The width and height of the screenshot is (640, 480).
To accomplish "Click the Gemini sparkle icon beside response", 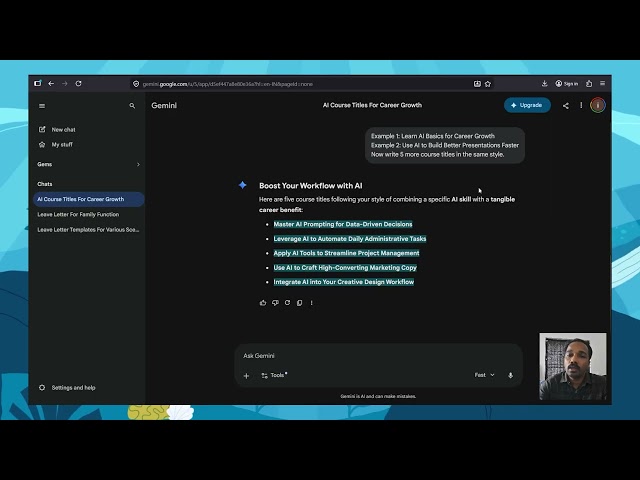I will click(x=242, y=185).
